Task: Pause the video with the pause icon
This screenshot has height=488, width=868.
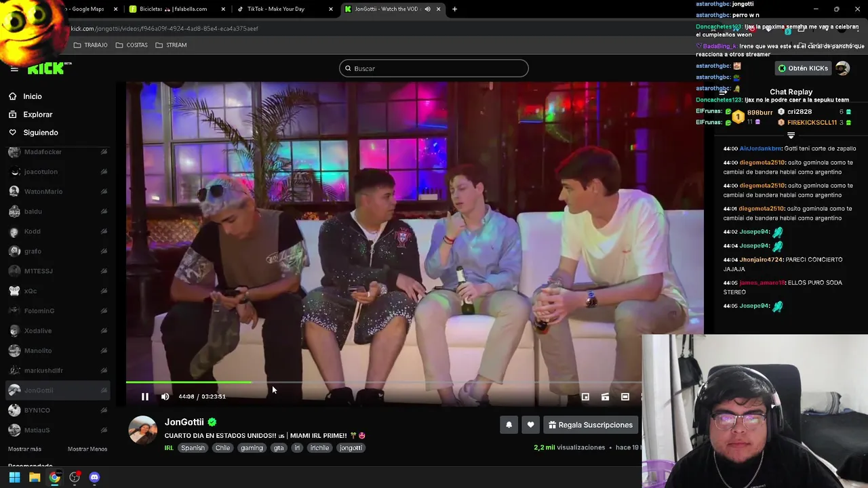Action: tap(144, 396)
